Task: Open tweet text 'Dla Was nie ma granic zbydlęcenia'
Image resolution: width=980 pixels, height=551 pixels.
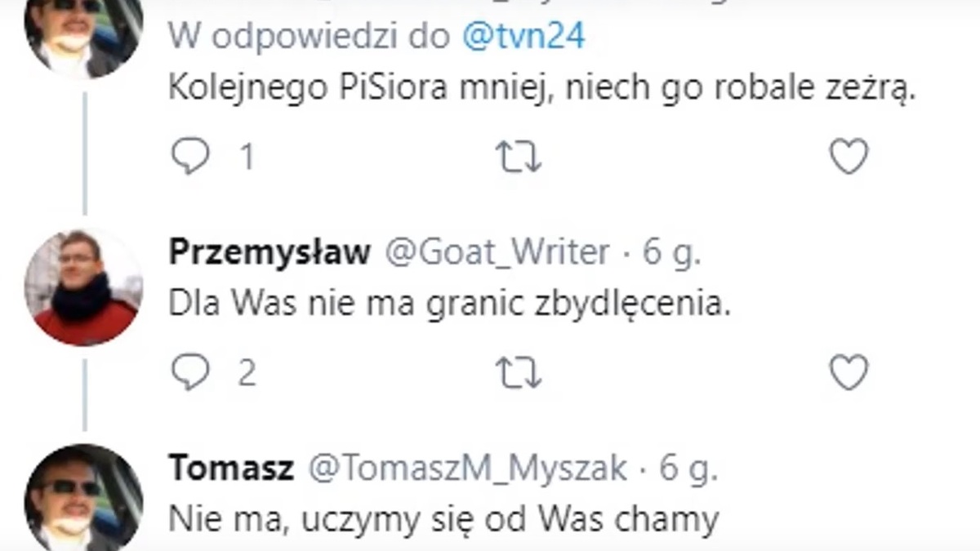Action: coord(448,304)
